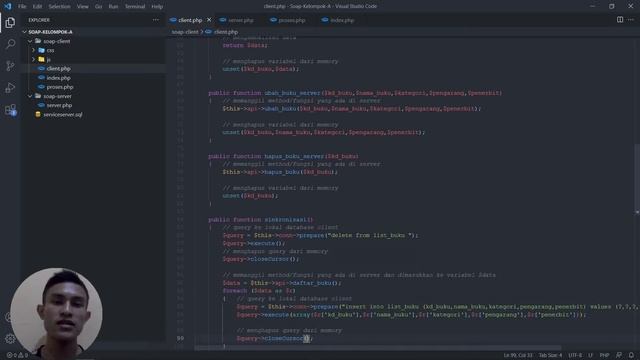Click the Ln 99 cursor position indicator

[x=518, y=356]
